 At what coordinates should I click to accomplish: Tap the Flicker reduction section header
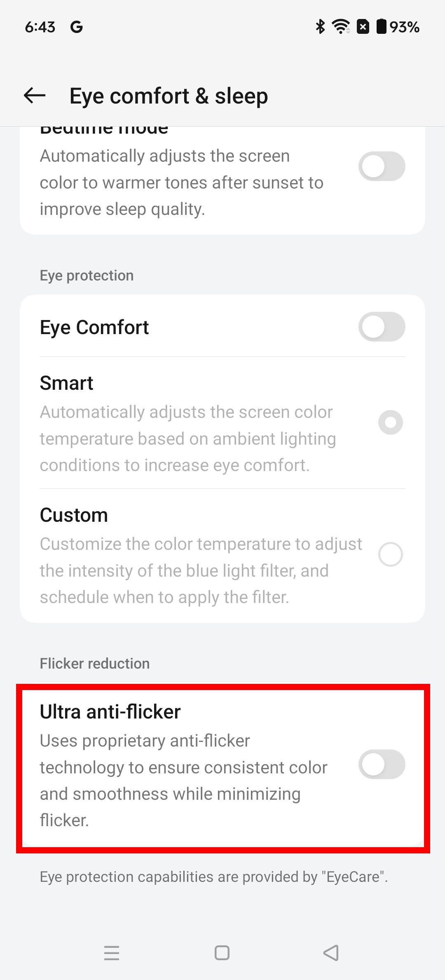click(x=95, y=663)
